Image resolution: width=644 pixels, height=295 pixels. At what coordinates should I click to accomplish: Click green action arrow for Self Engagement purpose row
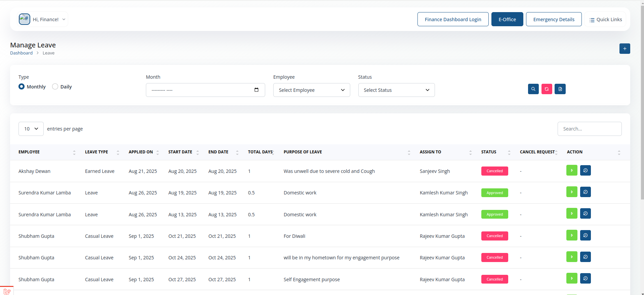point(572,278)
